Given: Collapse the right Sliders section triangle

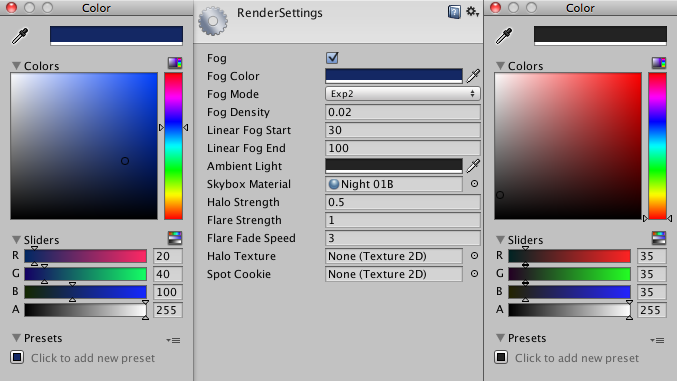Looking at the screenshot, I should point(500,240).
